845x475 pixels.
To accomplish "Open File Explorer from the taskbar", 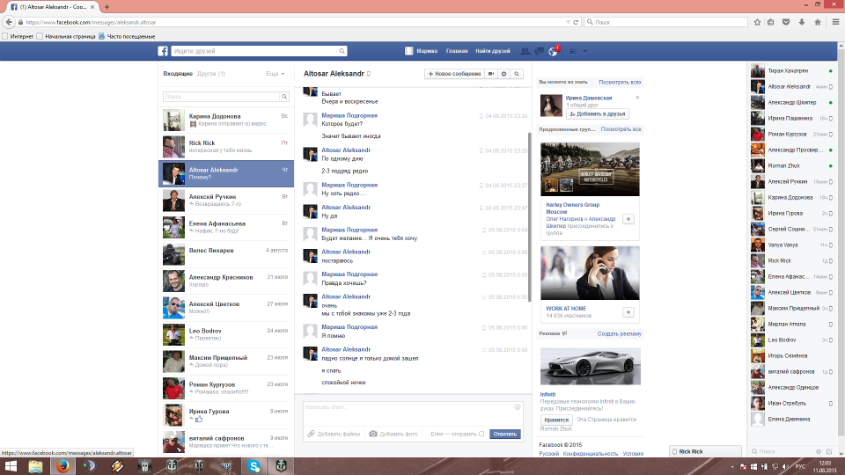I will pyautogui.click(x=36, y=466).
